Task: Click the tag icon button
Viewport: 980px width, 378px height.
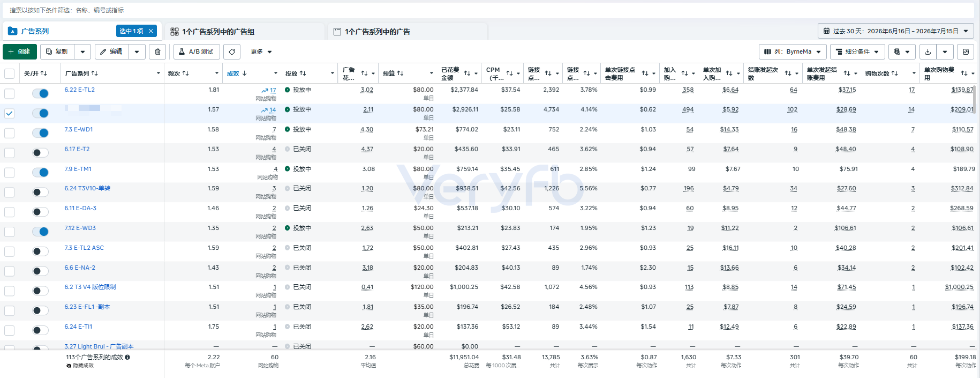Action: pos(232,51)
